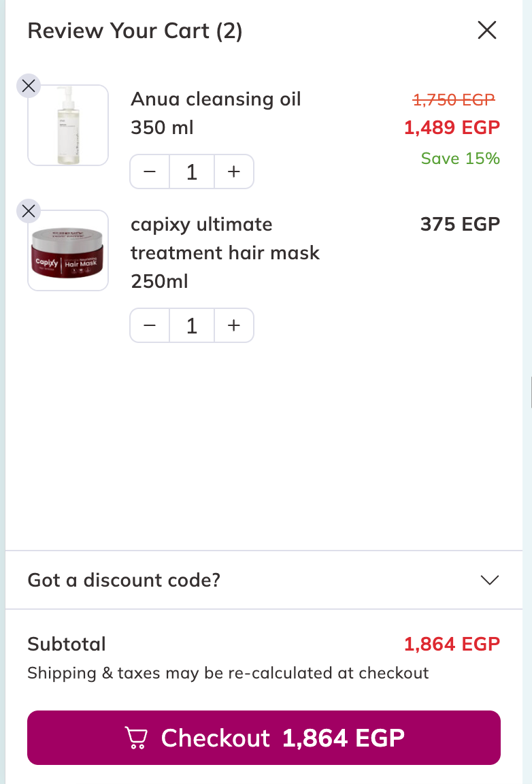Remove Anua cleansing oil from cart
This screenshot has height=784, width=532.
pyautogui.click(x=28, y=86)
